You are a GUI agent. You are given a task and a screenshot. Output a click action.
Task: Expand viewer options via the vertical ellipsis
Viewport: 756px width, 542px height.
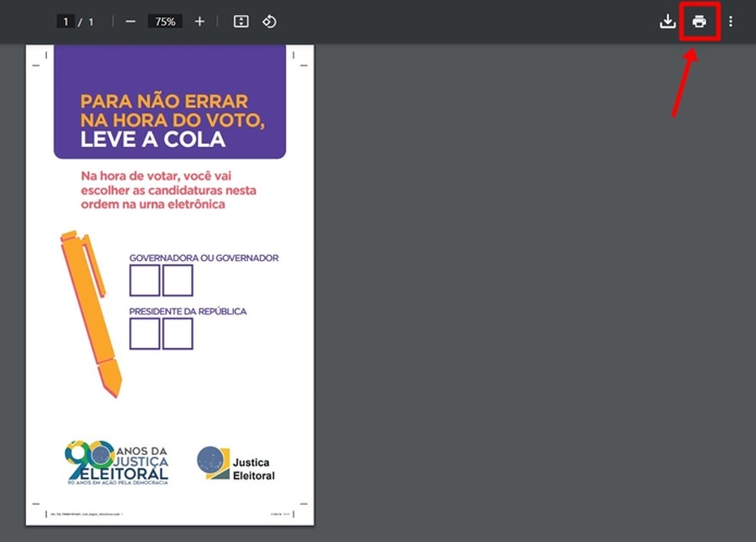click(x=730, y=21)
